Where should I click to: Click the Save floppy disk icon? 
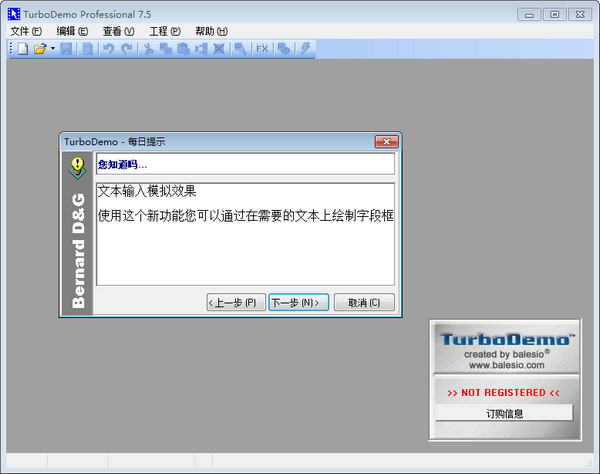[66, 49]
